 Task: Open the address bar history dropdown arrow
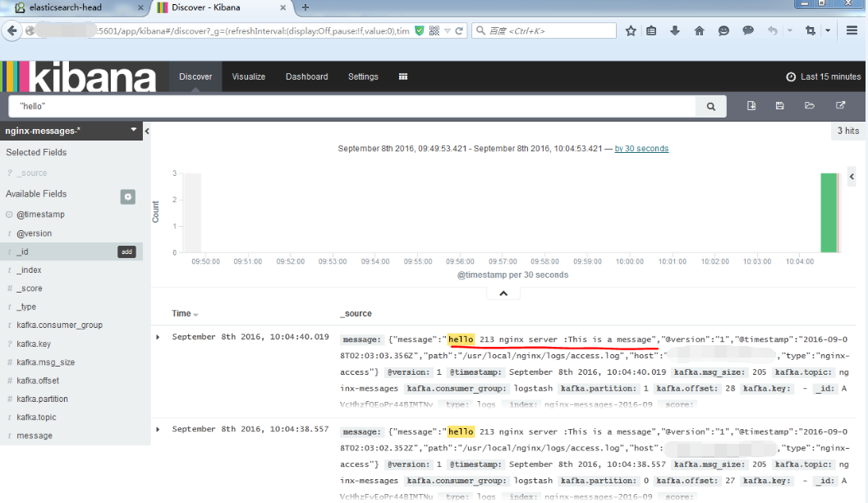pyautogui.click(x=448, y=31)
